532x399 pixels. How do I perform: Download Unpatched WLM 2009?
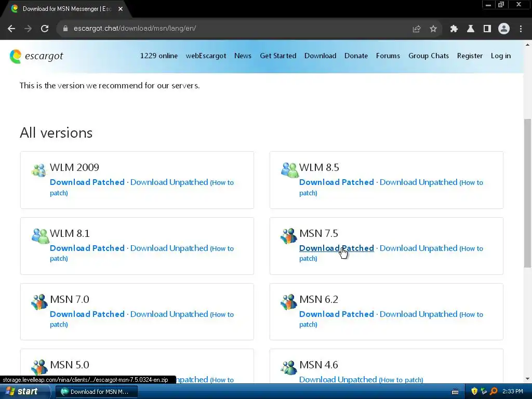(x=169, y=182)
